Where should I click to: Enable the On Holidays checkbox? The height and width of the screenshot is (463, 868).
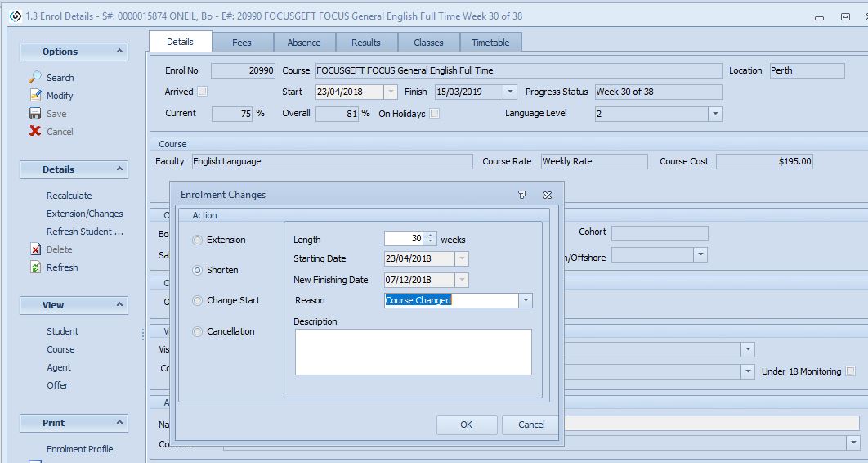(435, 114)
